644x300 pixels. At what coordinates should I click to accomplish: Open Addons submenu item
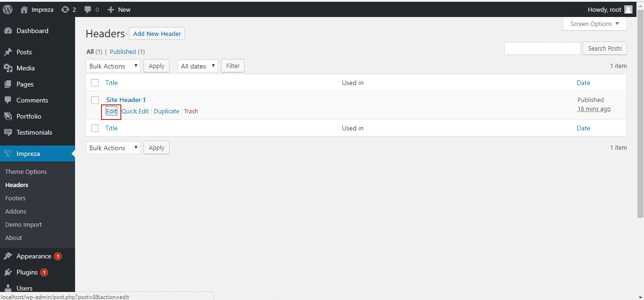tap(16, 211)
